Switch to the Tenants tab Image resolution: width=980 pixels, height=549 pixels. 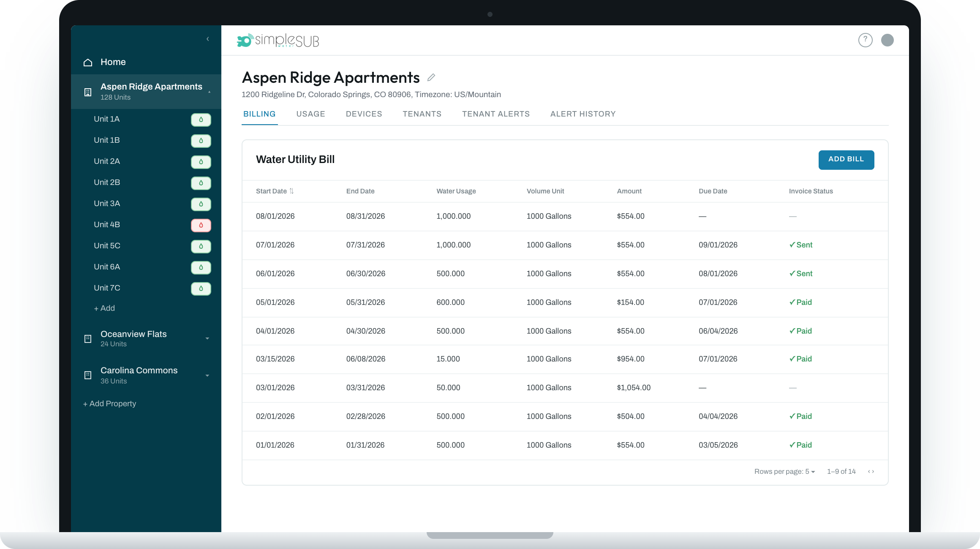(422, 114)
